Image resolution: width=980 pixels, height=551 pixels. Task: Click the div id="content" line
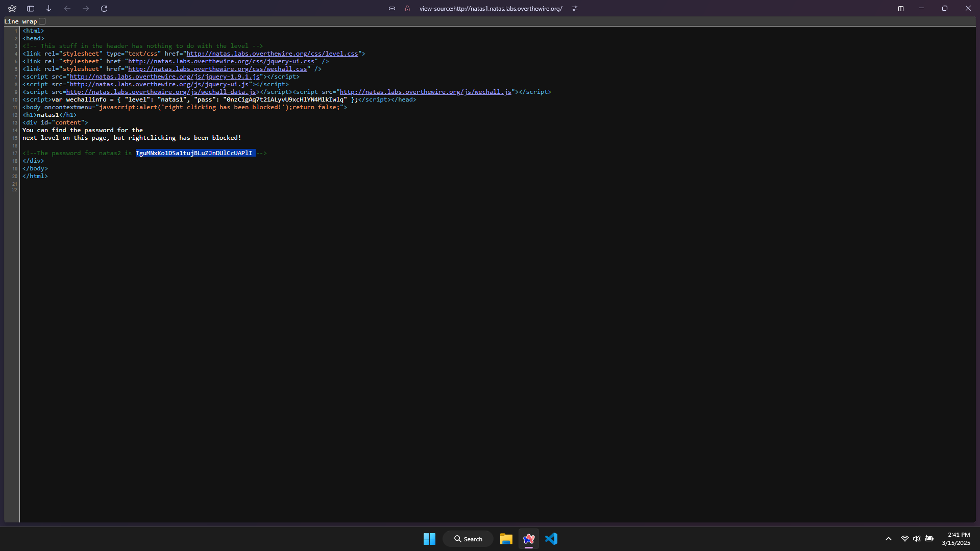pyautogui.click(x=55, y=122)
